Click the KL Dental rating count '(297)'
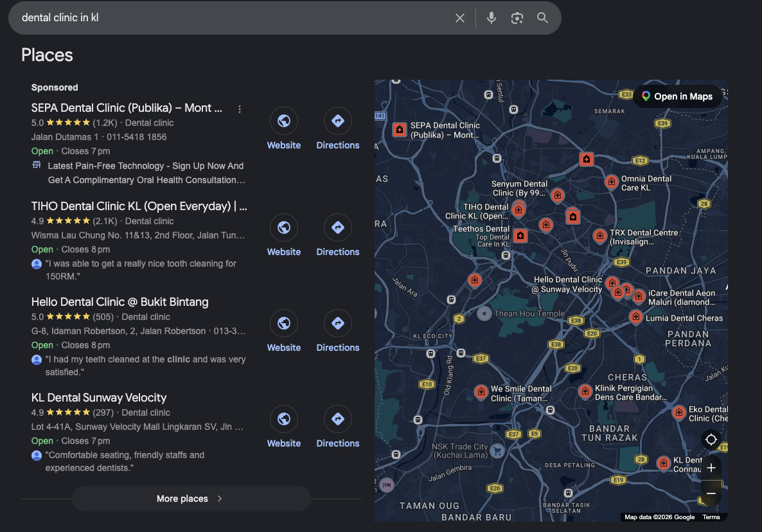Viewport: 762px width, 532px height. click(x=103, y=412)
